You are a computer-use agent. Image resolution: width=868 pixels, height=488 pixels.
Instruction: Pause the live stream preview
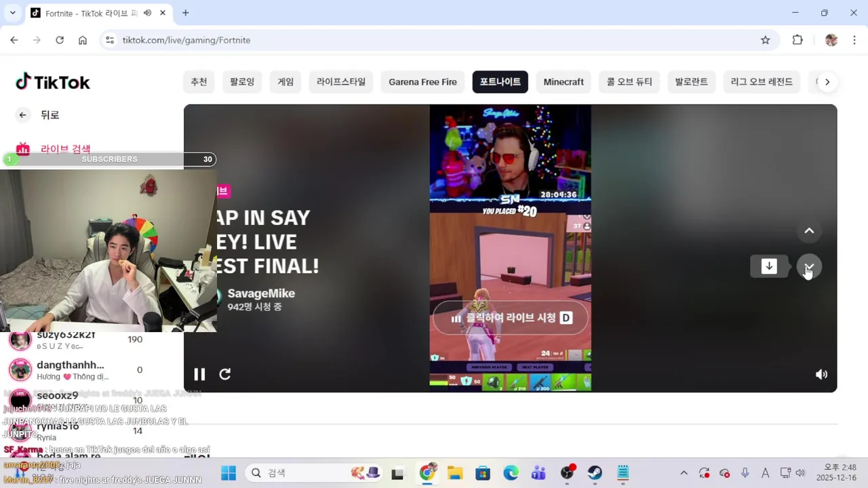[x=199, y=374]
